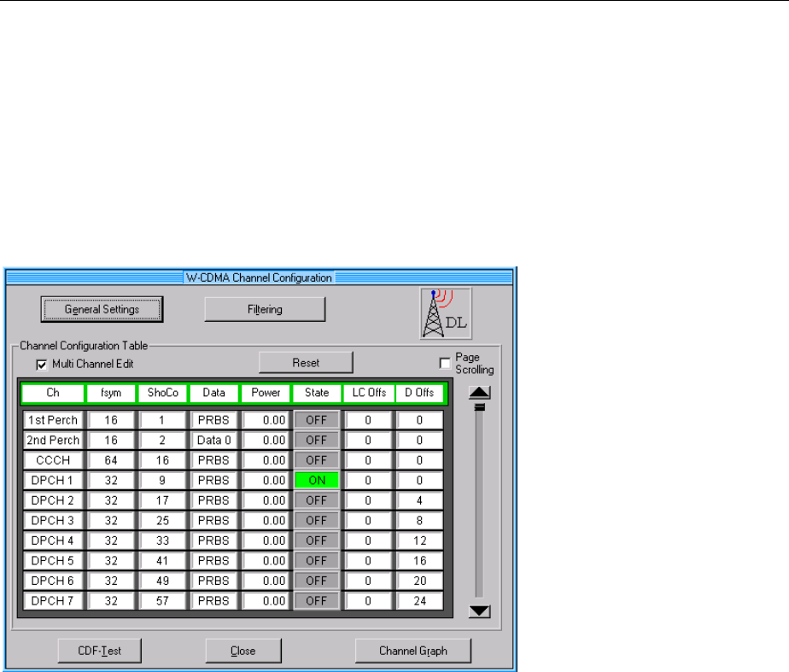Click the vertical scrollbar thumb
This screenshot has height=672, width=789.
click(x=480, y=406)
